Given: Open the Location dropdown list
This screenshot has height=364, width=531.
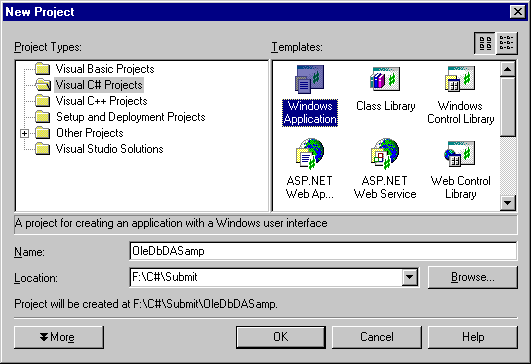Looking at the screenshot, I should point(409,277).
